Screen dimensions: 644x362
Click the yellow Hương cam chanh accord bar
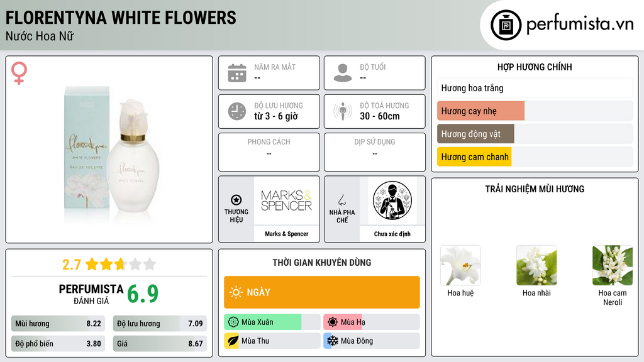pyautogui.click(x=535, y=156)
